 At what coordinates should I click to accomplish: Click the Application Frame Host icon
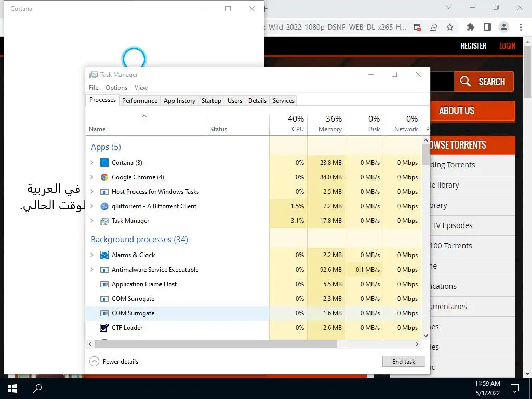click(x=104, y=284)
